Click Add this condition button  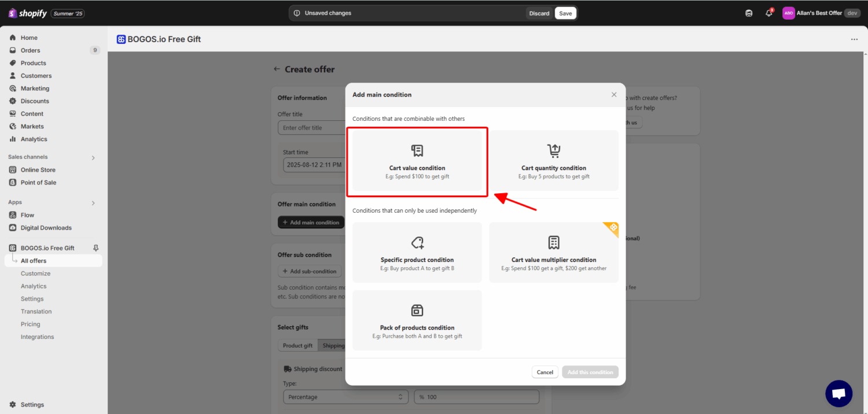tap(590, 372)
